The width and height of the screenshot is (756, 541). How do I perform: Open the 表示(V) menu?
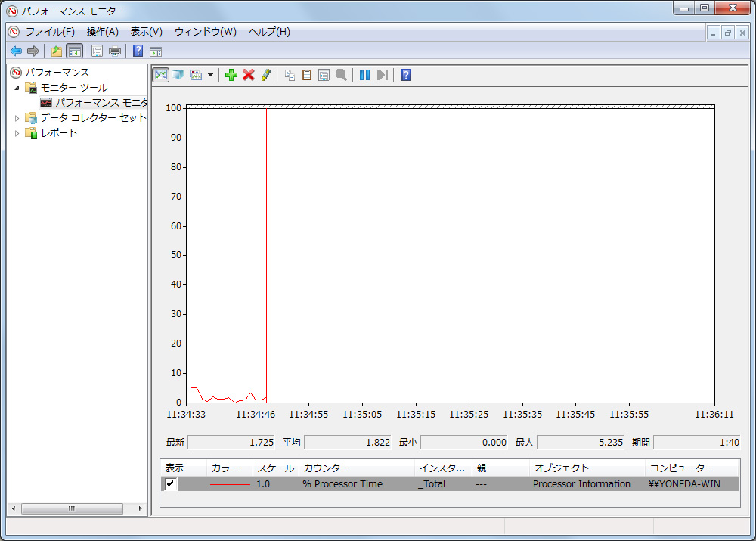[x=146, y=32]
